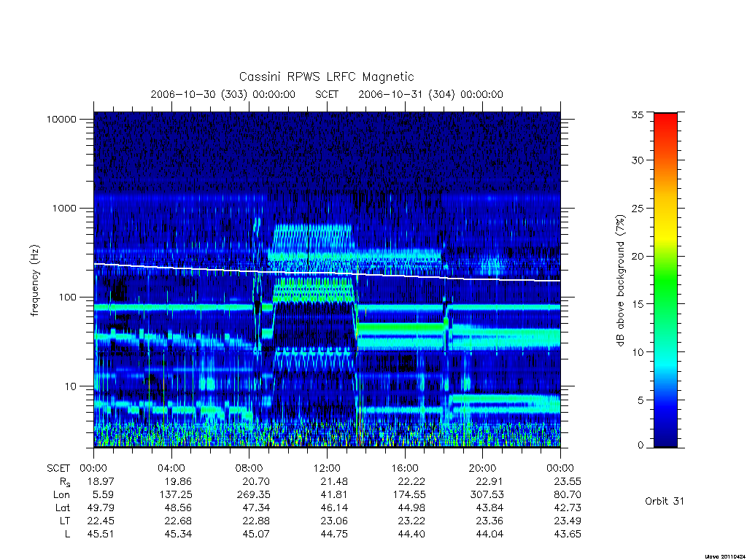This screenshot has width=747, height=560.
Task: Click Rs value "23.55"
Action: pos(568,481)
